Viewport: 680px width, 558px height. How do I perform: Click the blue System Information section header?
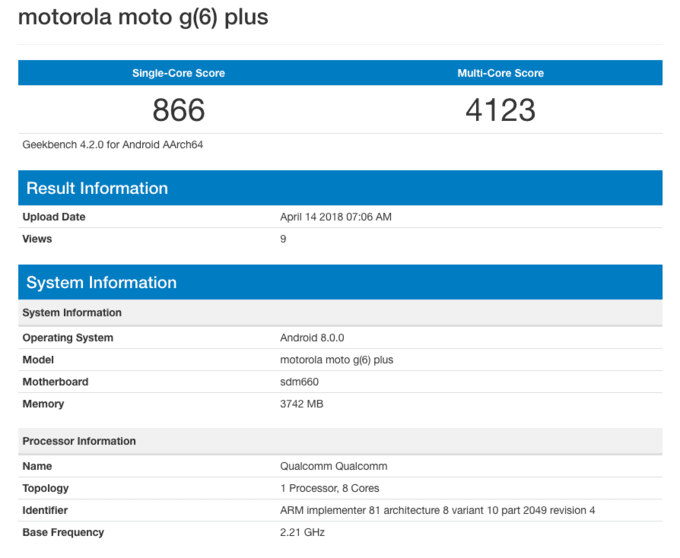tap(101, 282)
